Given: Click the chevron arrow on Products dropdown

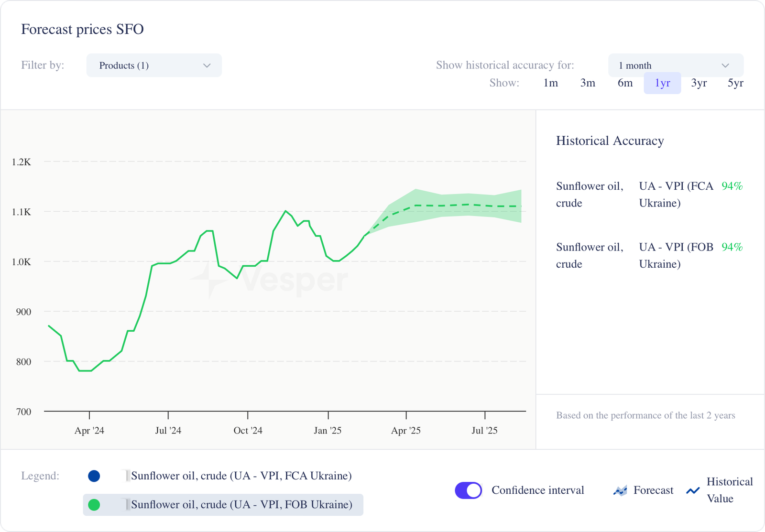Looking at the screenshot, I should pos(207,65).
